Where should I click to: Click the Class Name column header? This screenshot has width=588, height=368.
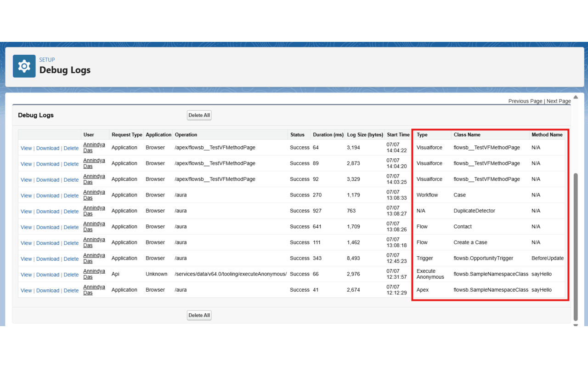[x=467, y=135]
